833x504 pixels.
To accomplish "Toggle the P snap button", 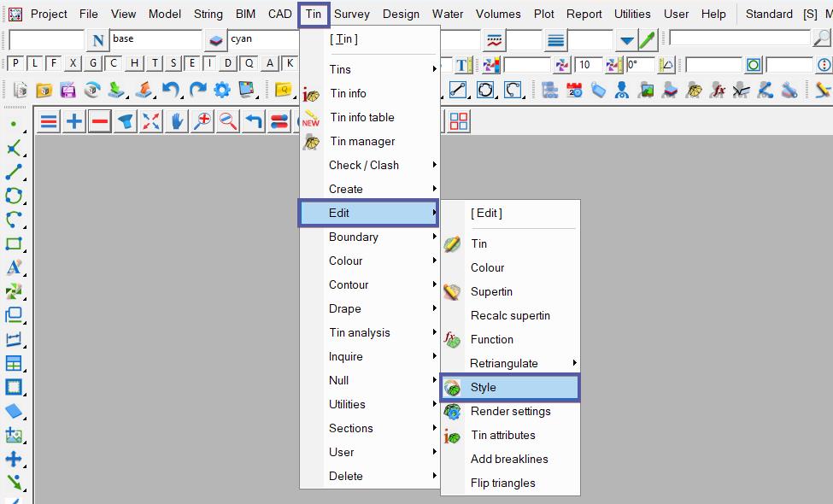I will pyautogui.click(x=15, y=63).
